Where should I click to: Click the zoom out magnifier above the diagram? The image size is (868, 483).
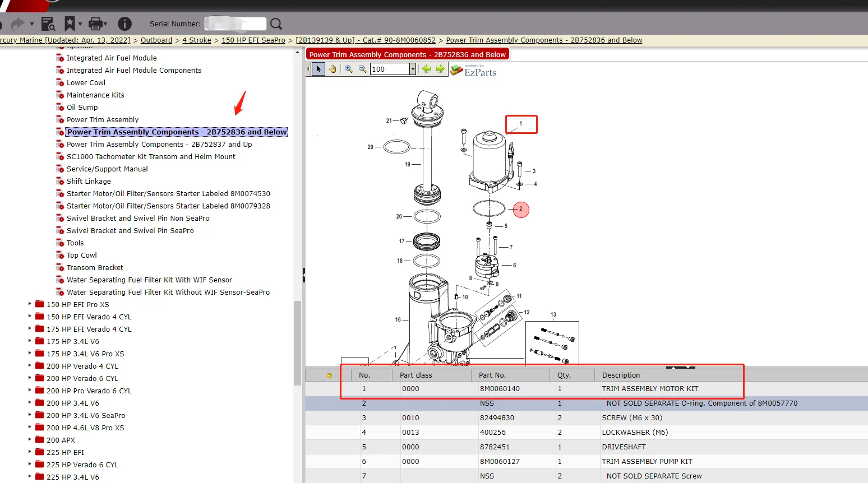362,69
